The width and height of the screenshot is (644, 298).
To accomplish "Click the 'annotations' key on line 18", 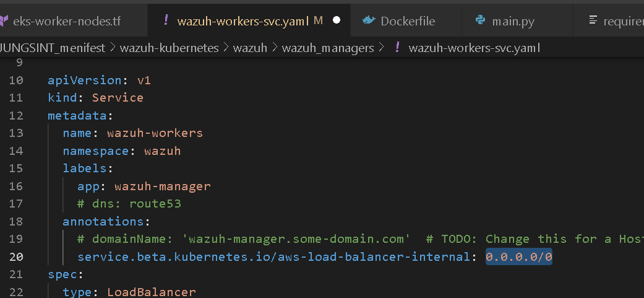I will click(x=103, y=222).
